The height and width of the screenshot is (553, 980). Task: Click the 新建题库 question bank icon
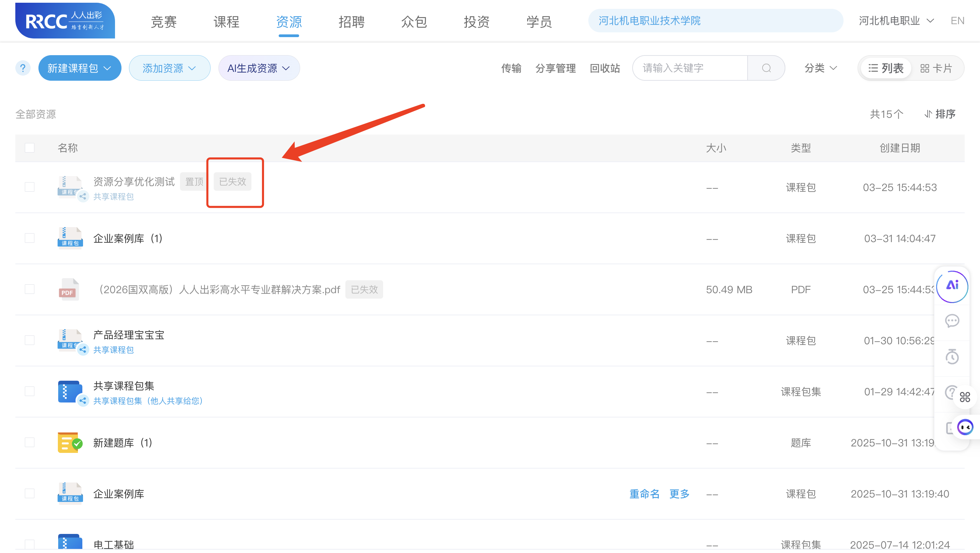[x=70, y=443]
